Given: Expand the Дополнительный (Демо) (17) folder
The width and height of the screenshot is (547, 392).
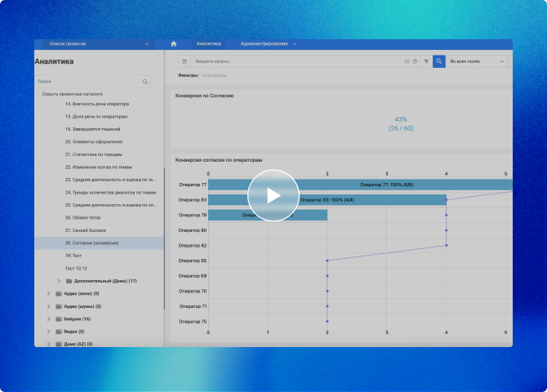Looking at the screenshot, I should [x=59, y=281].
